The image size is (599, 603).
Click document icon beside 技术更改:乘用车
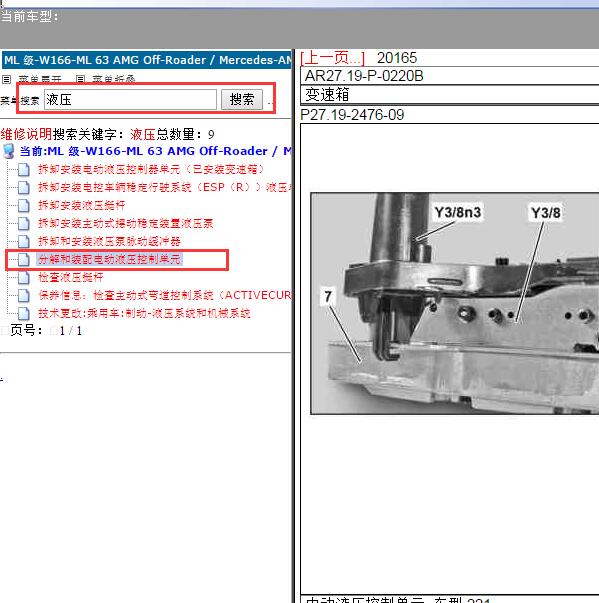pos(23,313)
